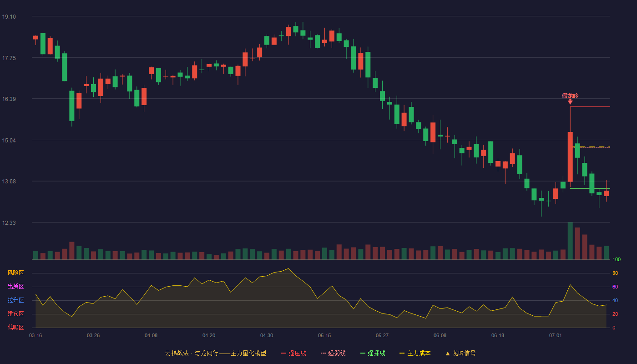Click the 06-18 date label
The height and width of the screenshot is (364, 637).
(x=498, y=335)
